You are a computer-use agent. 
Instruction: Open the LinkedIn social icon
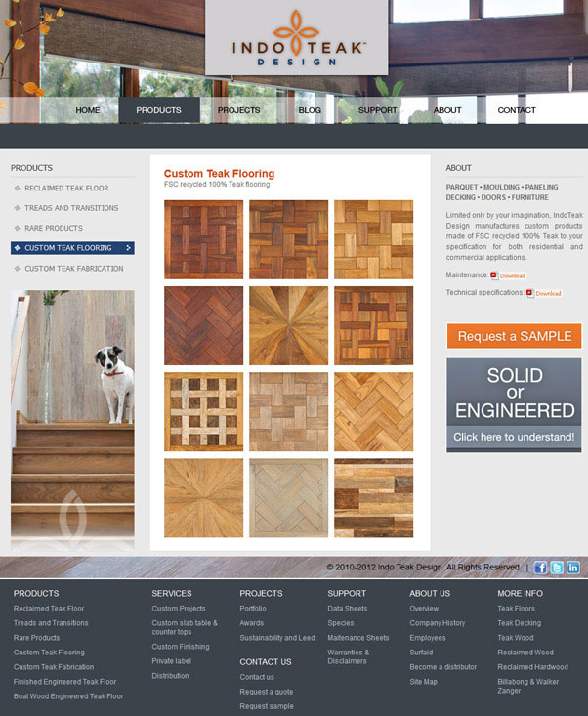573,568
